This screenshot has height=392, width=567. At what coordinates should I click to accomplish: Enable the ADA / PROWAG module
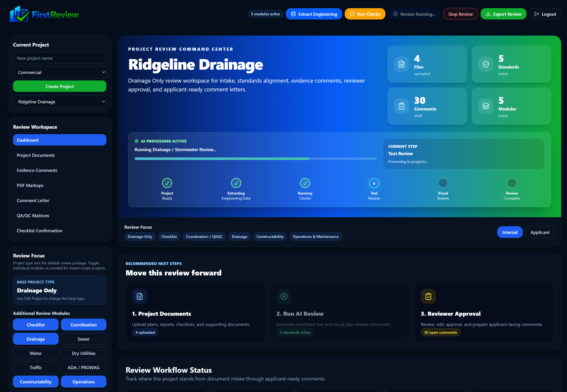click(x=83, y=367)
